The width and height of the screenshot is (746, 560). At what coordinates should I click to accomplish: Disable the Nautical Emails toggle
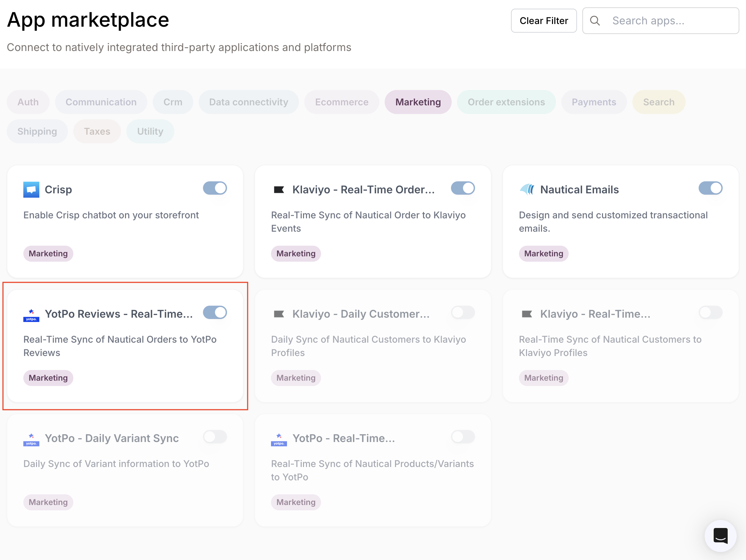711,188
